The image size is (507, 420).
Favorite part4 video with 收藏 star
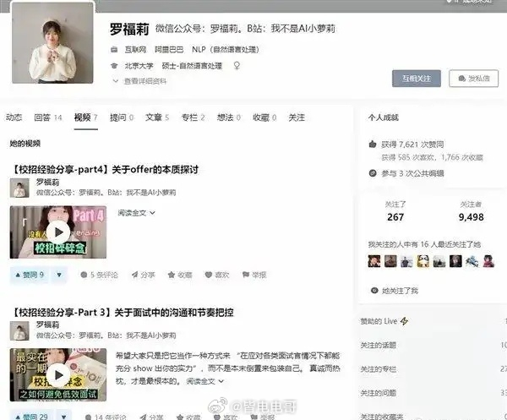click(x=180, y=275)
